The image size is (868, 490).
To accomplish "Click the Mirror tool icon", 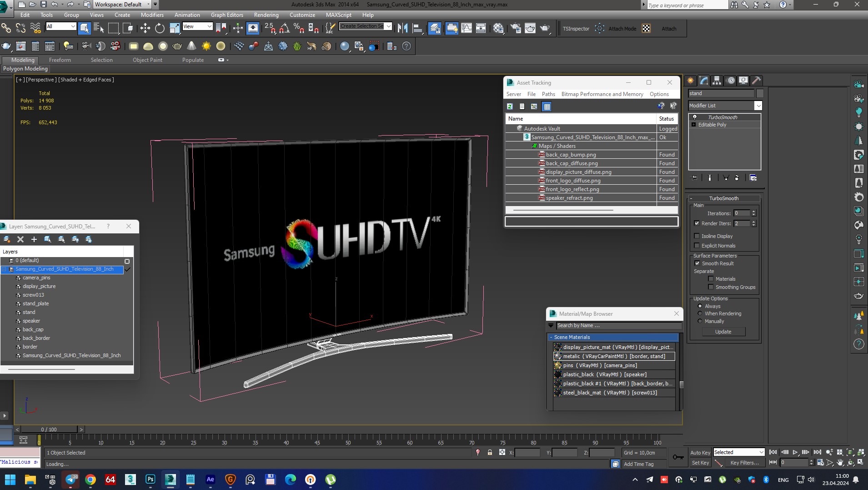I will tap(402, 28).
